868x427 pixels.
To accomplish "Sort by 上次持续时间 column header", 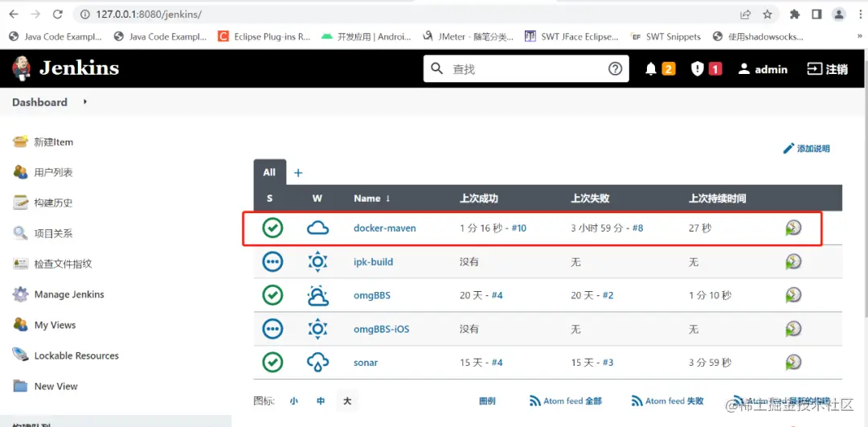I will pyautogui.click(x=718, y=199).
